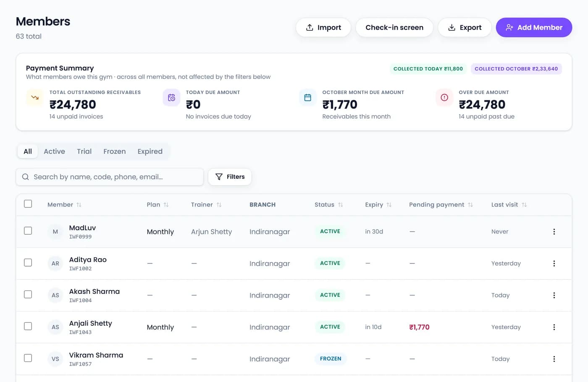Click the Collected Today ₹11,800 badge

(428, 69)
